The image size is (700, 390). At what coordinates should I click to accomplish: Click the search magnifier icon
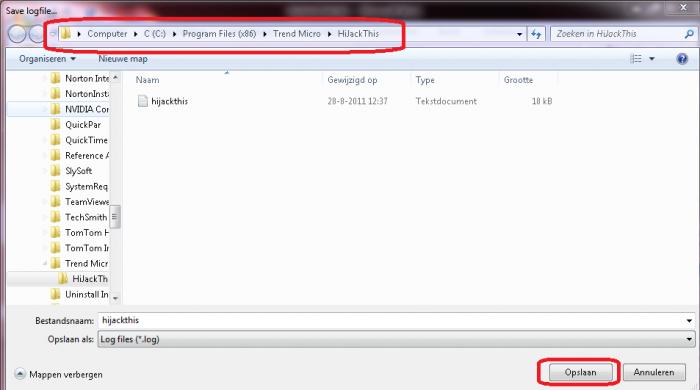pos(689,34)
